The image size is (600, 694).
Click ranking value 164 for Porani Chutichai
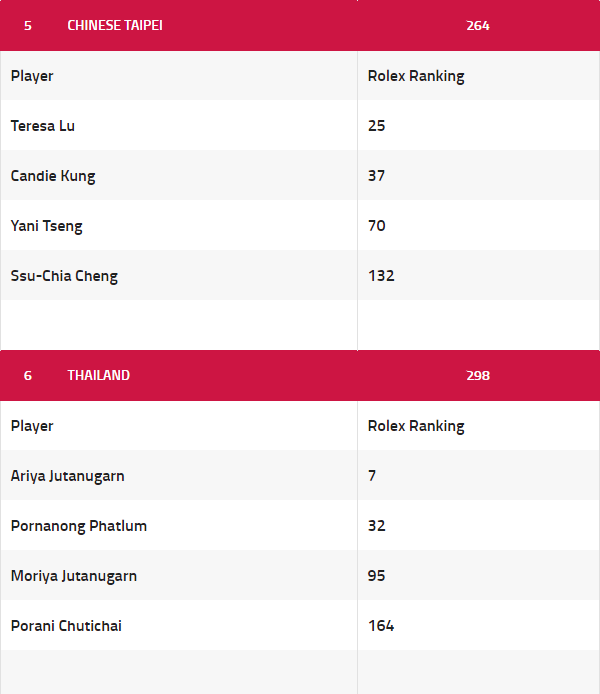click(x=381, y=626)
